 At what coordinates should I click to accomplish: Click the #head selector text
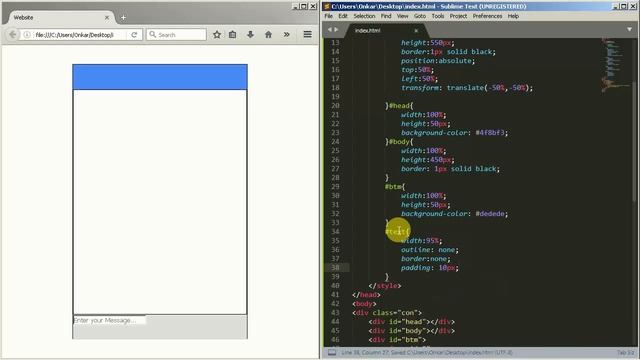click(x=399, y=106)
